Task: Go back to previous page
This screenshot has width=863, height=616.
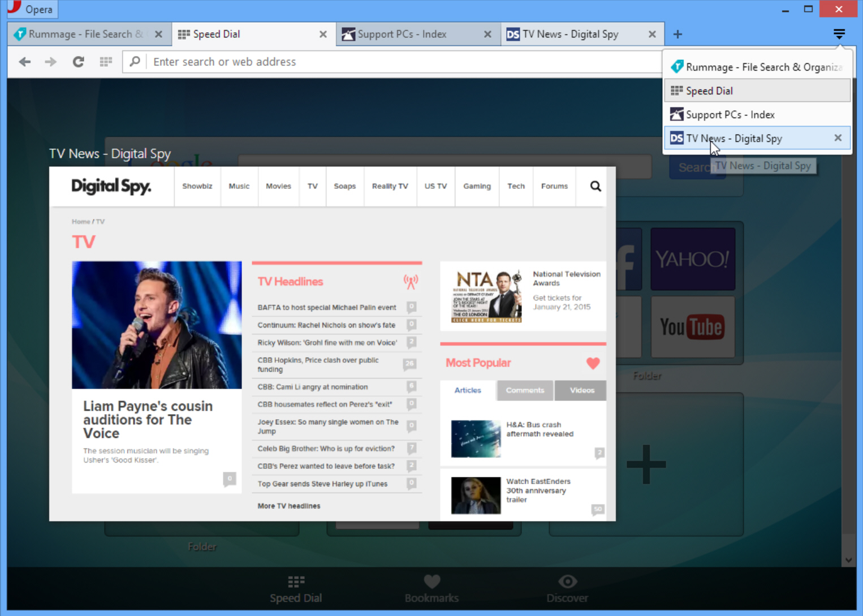Action: click(24, 62)
